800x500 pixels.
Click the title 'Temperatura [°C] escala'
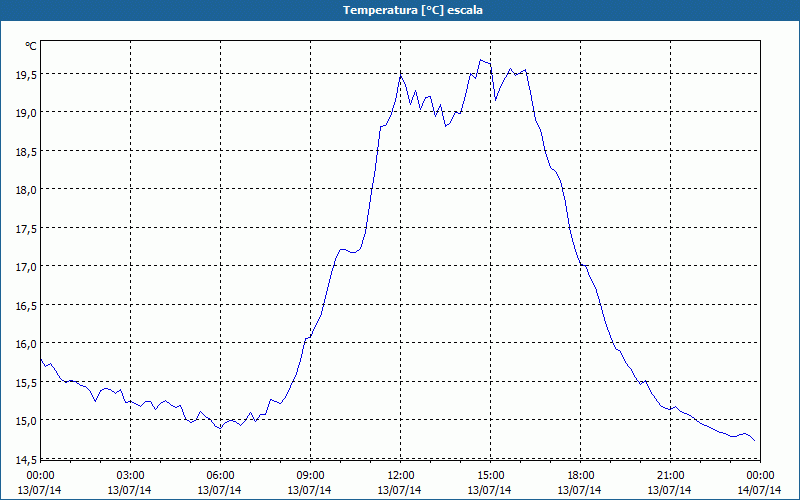413,10
